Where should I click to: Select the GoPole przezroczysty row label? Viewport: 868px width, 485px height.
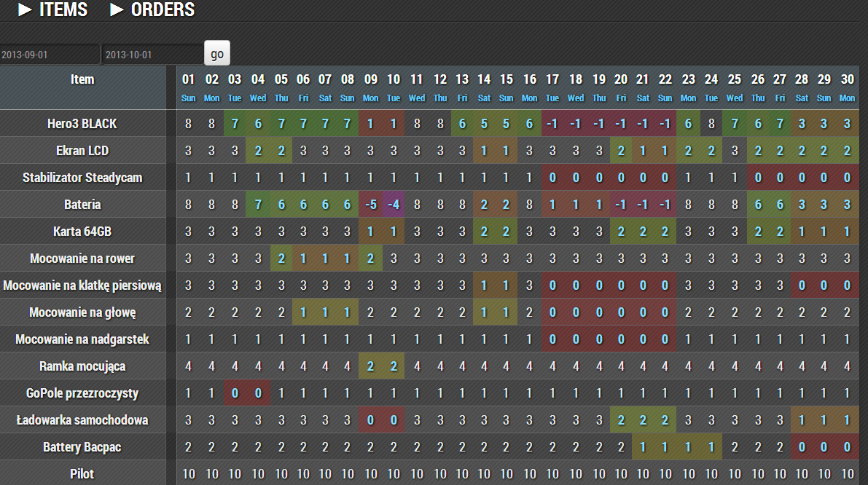pos(82,393)
